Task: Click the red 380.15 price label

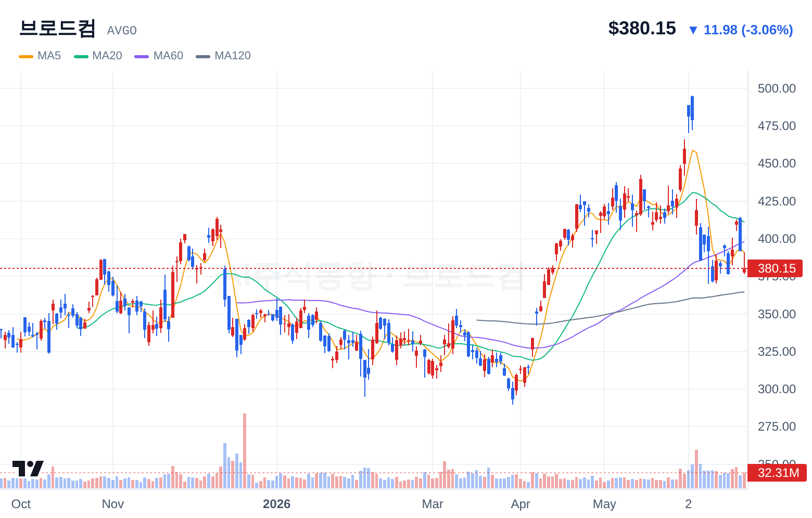Action: click(x=776, y=268)
